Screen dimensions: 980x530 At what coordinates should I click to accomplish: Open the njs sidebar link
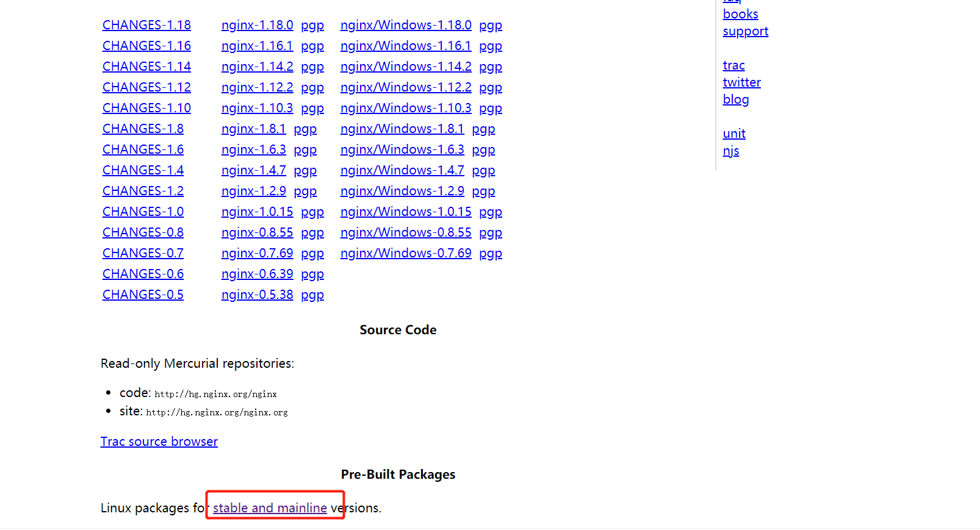coord(731,151)
